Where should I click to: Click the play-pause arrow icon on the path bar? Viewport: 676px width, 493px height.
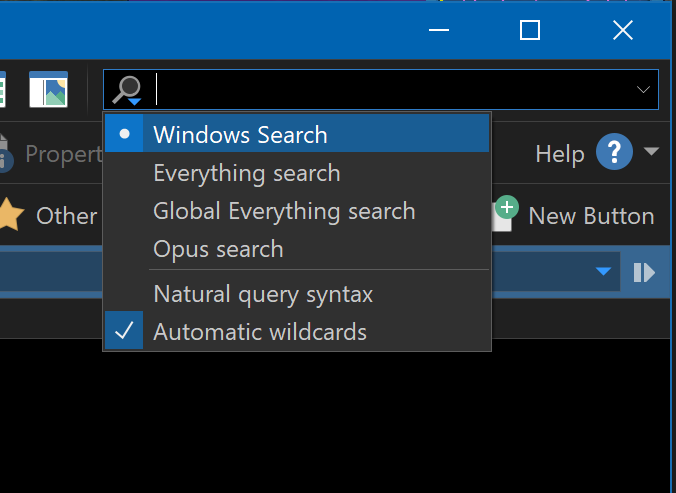(x=644, y=272)
